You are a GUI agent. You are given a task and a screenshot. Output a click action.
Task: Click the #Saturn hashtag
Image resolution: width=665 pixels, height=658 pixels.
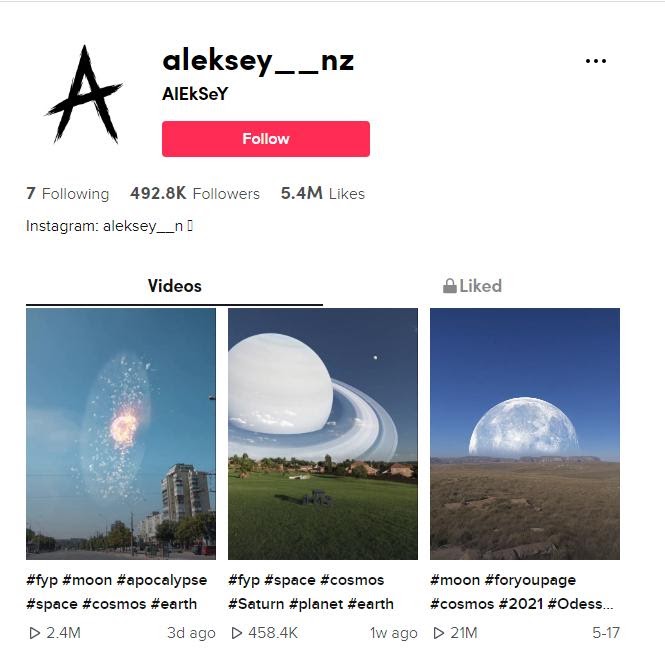tap(256, 604)
